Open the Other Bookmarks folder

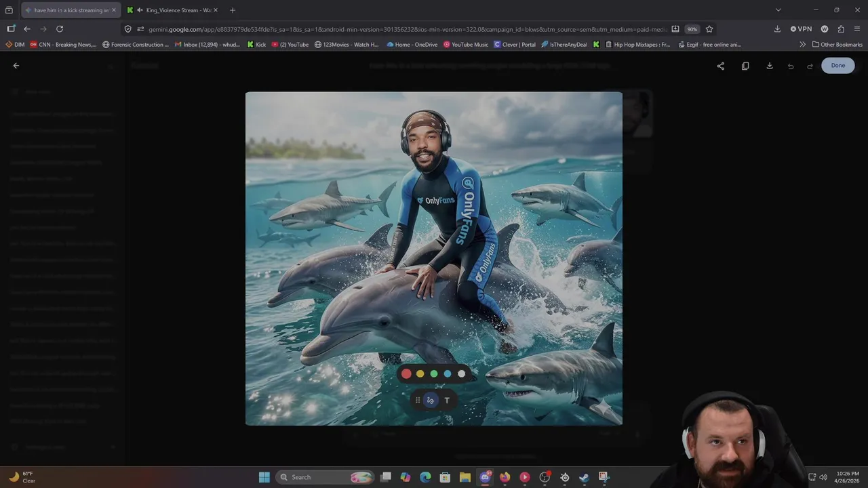[837, 45]
